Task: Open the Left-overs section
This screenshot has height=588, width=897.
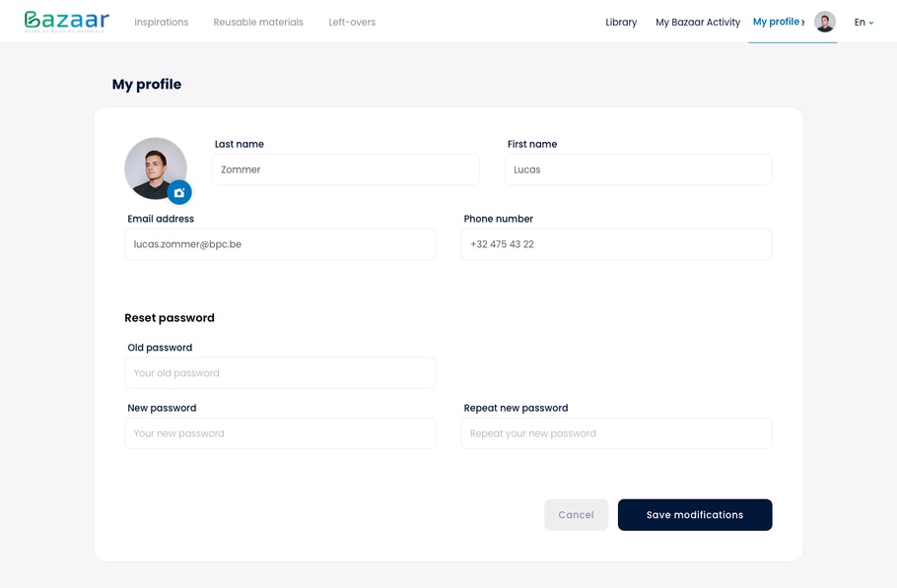Action: (352, 22)
